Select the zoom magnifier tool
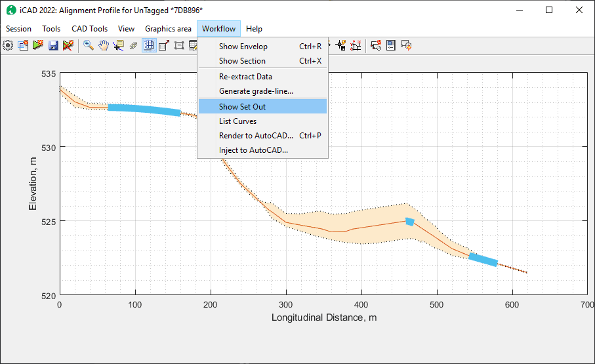Screen dimensions: 595x364 point(88,45)
